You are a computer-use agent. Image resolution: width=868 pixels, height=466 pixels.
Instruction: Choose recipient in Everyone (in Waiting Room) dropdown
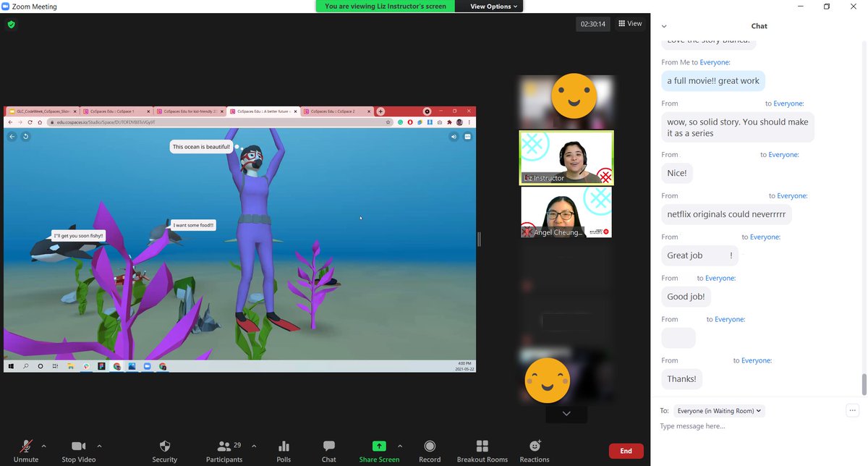coord(719,411)
